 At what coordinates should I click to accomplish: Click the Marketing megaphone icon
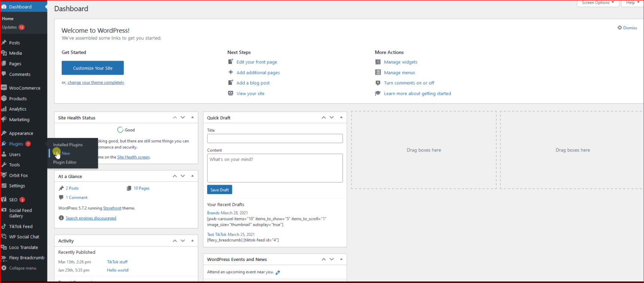click(x=4, y=119)
